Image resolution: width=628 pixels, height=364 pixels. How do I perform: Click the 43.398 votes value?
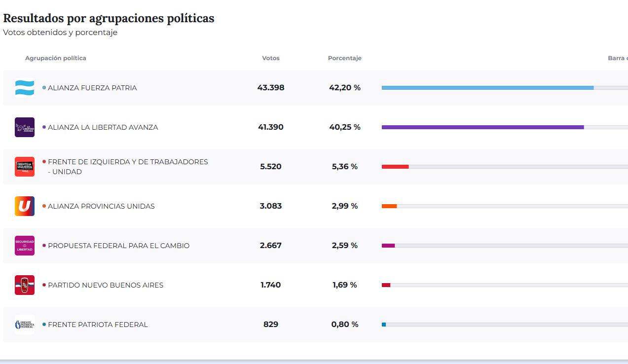(x=271, y=88)
